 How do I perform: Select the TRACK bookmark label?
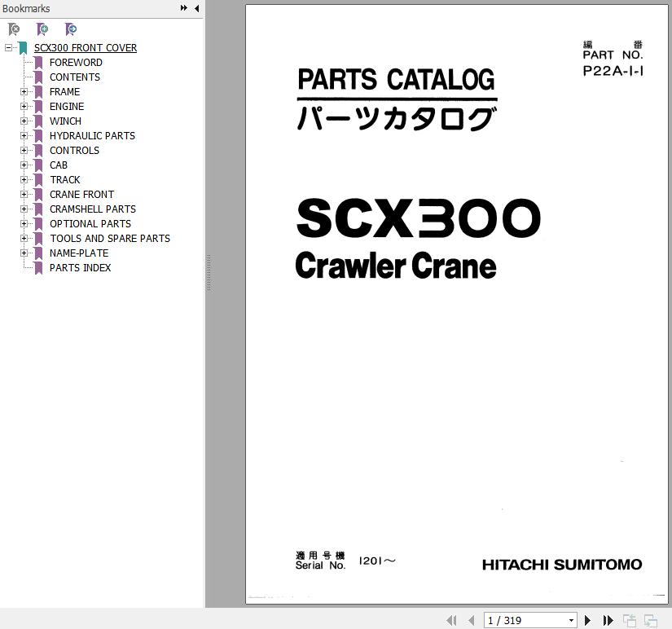(x=64, y=179)
